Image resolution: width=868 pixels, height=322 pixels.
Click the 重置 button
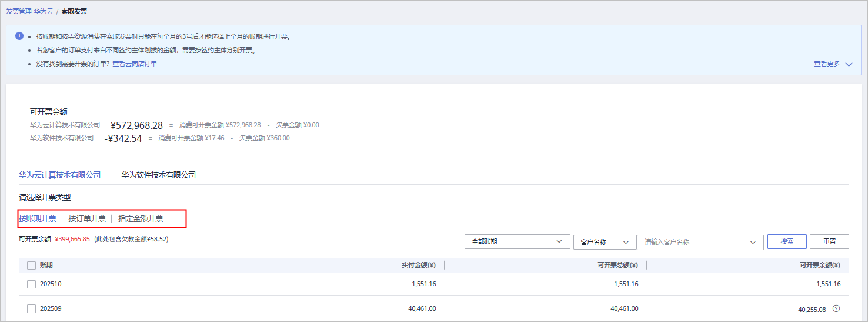point(829,241)
